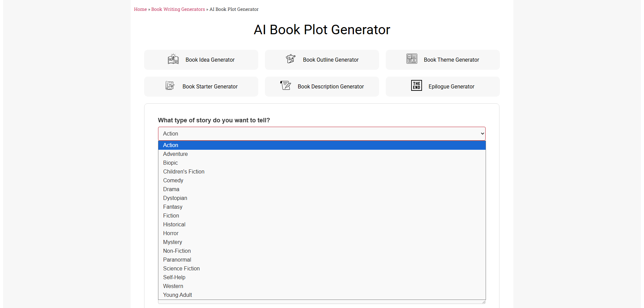Open the Home breadcrumb link
Screen dimensions: 644x308
coord(140,9)
